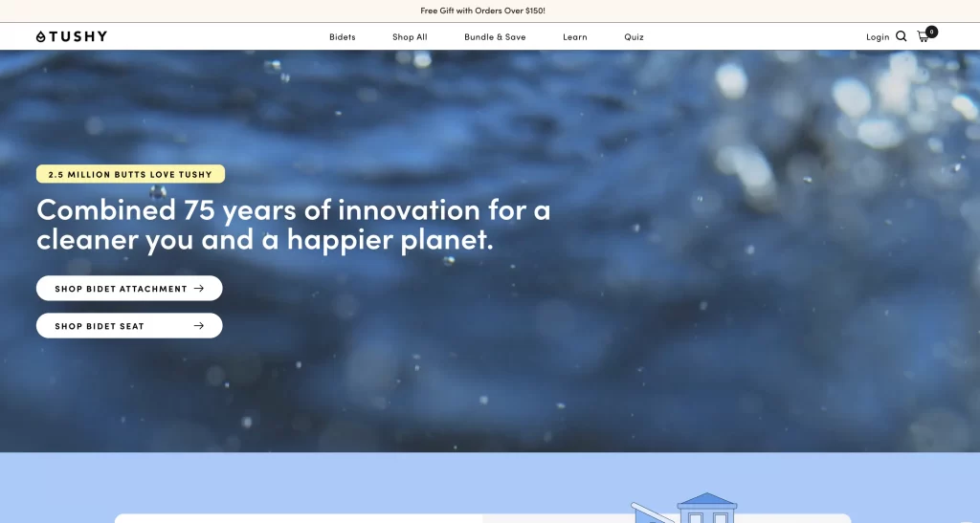Click the blue house illustration
Image resolution: width=980 pixels, height=523 pixels.
(x=706, y=509)
